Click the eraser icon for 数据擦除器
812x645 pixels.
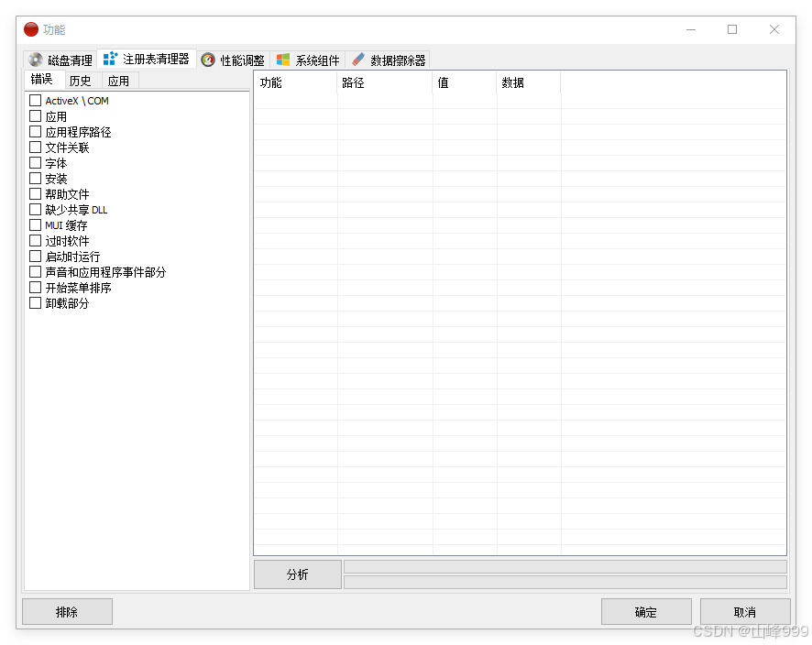[357, 60]
